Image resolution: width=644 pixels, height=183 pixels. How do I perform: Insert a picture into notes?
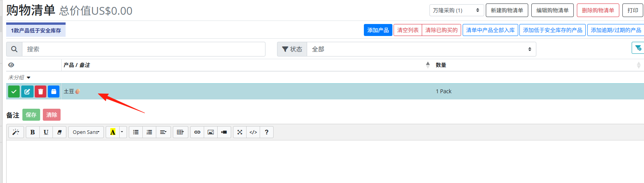coord(211,132)
